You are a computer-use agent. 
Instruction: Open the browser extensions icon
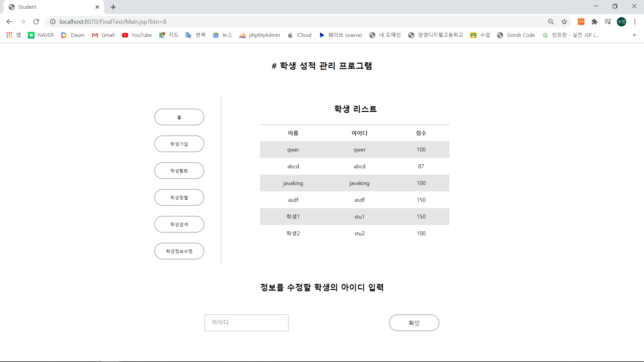pos(595,21)
